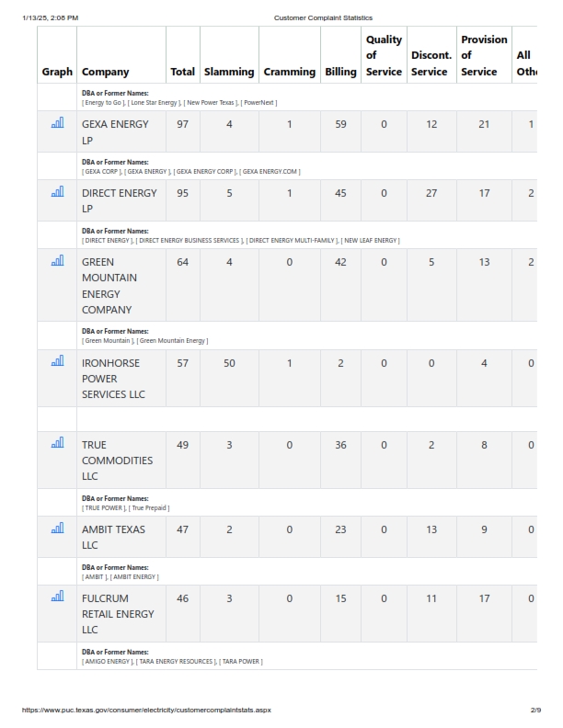Click GEXA ENERGY LP company name
The height and width of the screenshot is (728, 563).
click(115, 132)
